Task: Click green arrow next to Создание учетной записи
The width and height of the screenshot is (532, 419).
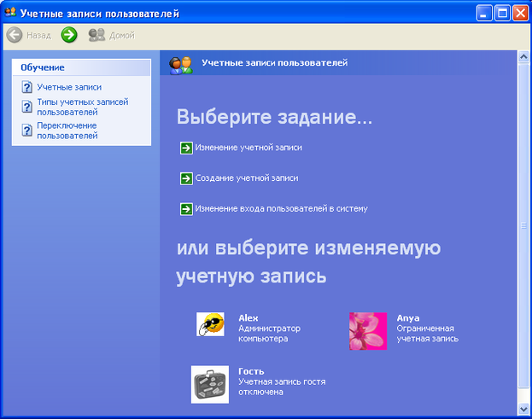Action: pyautogui.click(x=186, y=178)
